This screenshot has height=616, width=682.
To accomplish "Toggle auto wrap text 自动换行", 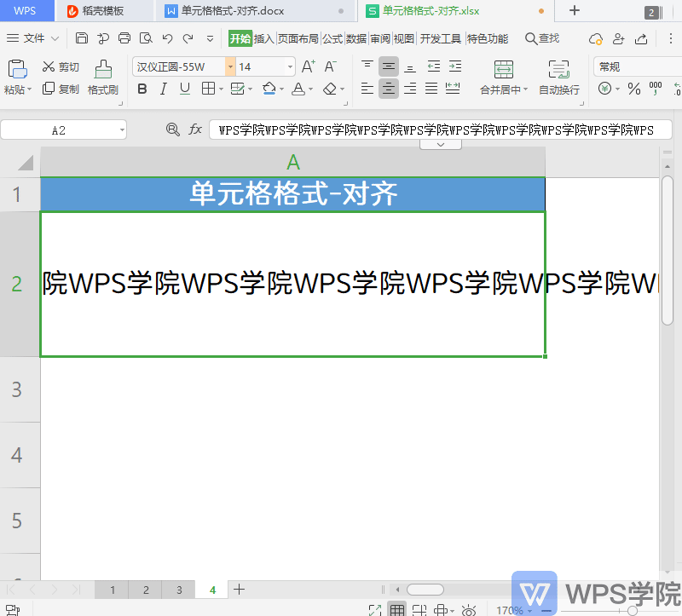I will pyautogui.click(x=559, y=78).
